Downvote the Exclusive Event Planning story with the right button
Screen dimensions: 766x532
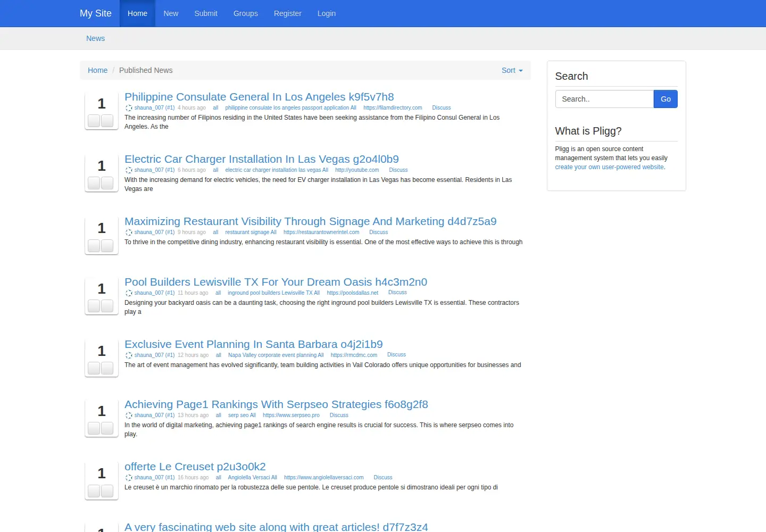(107, 368)
